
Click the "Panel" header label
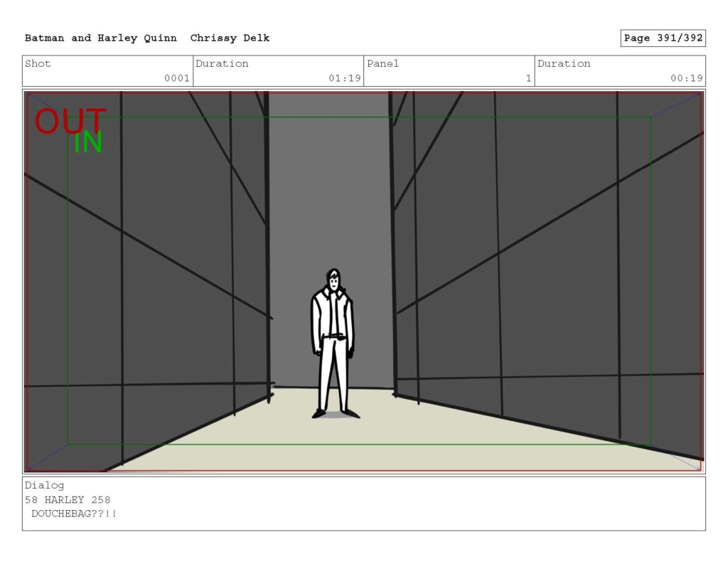pos(382,63)
